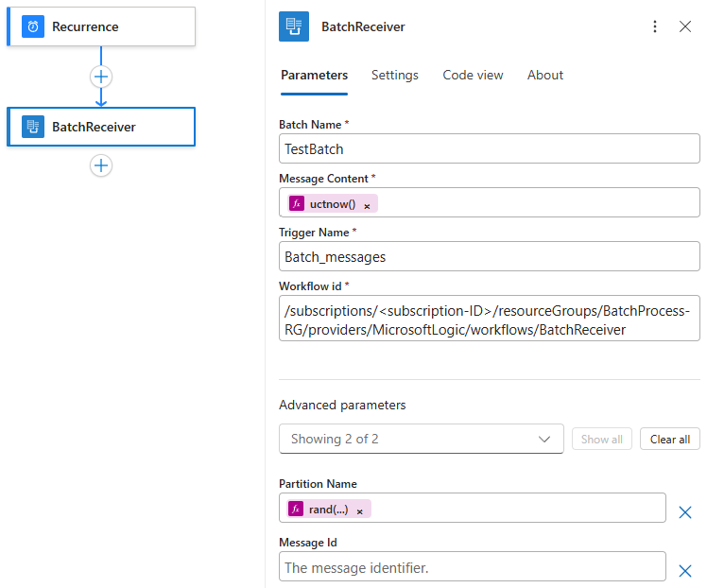Add a step below BatchReceiver node
Image resolution: width=707 pixels, height=588 pixels.
101,165
